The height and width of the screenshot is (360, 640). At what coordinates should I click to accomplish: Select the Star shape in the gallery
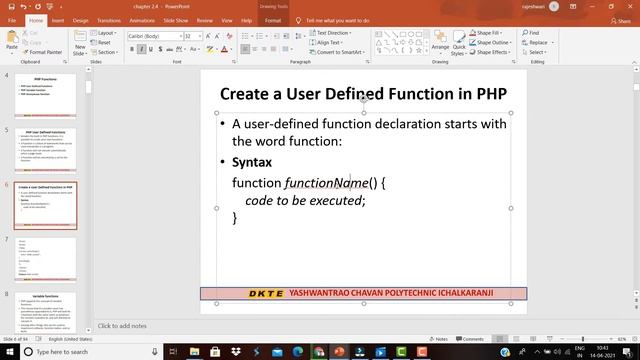[x=419, y=50]
